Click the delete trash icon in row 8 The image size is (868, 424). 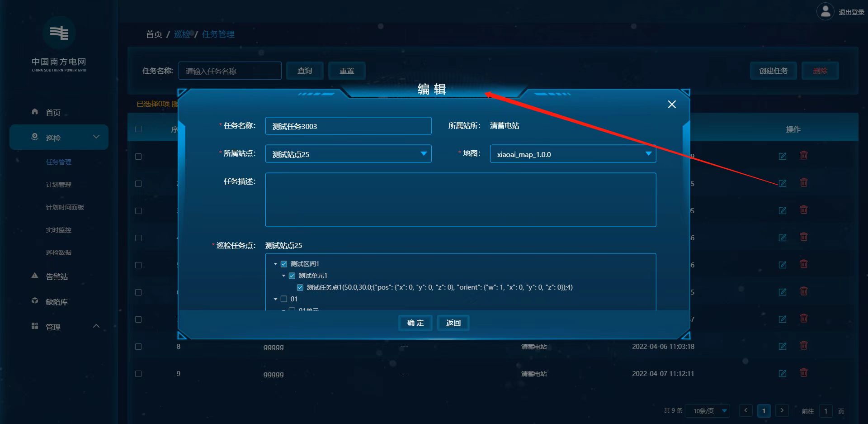[x=803, y=346]
